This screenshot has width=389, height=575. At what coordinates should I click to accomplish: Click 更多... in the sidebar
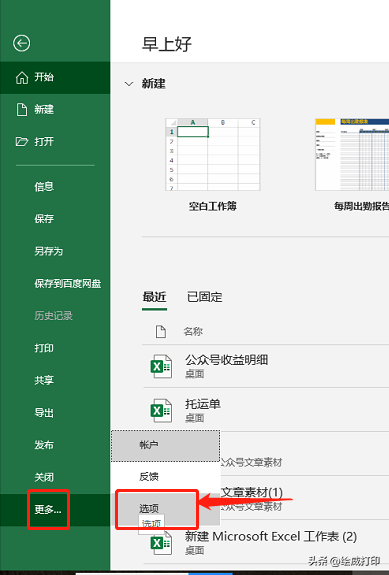[x=48, y=509]
